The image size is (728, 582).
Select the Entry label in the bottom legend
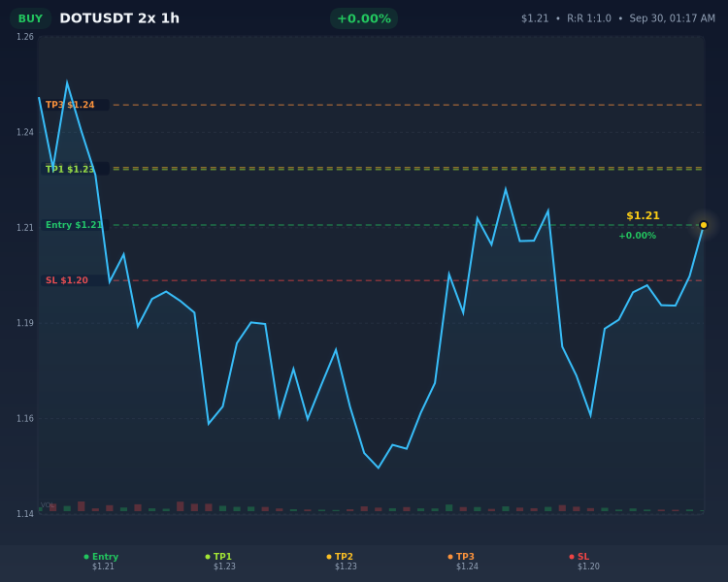click(x=106, y=557)
